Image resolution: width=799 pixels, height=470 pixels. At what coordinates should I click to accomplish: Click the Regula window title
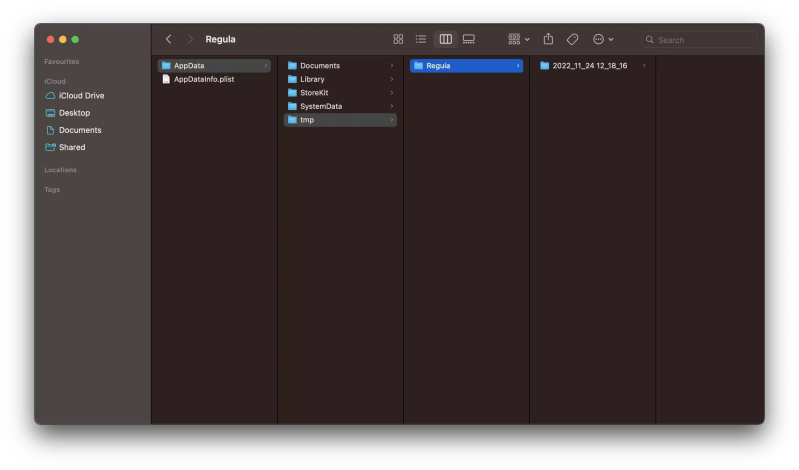click(220, 39)
